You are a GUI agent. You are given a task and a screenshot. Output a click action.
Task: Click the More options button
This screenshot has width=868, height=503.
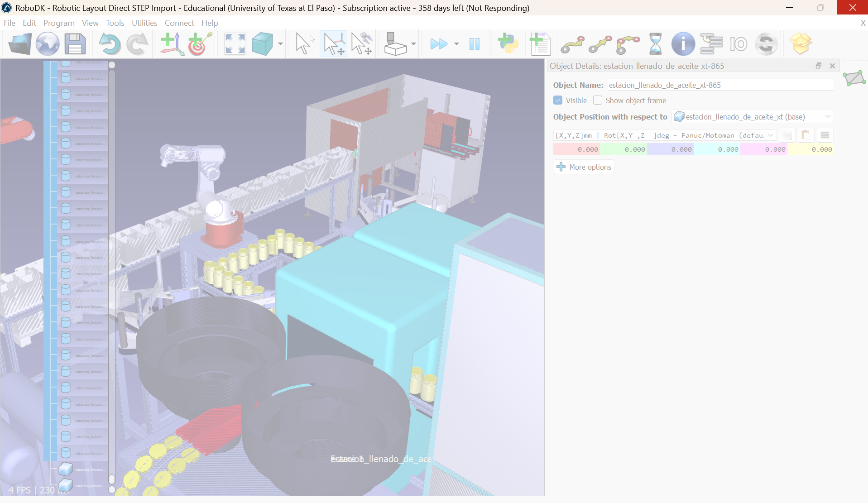tap(584, 167)
